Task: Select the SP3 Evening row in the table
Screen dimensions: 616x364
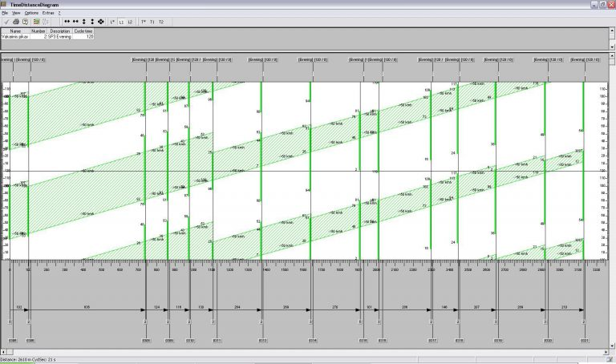Action: click(x=61, y=37)
